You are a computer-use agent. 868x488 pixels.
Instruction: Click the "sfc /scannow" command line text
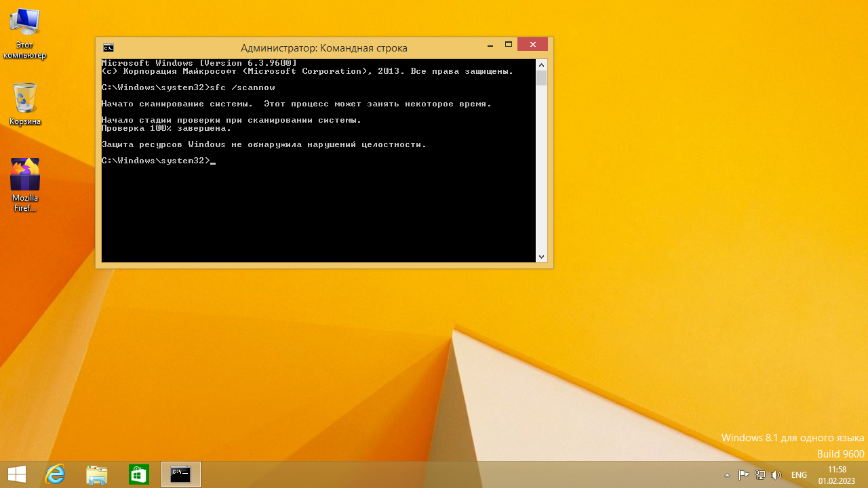[x=243, y=87]
